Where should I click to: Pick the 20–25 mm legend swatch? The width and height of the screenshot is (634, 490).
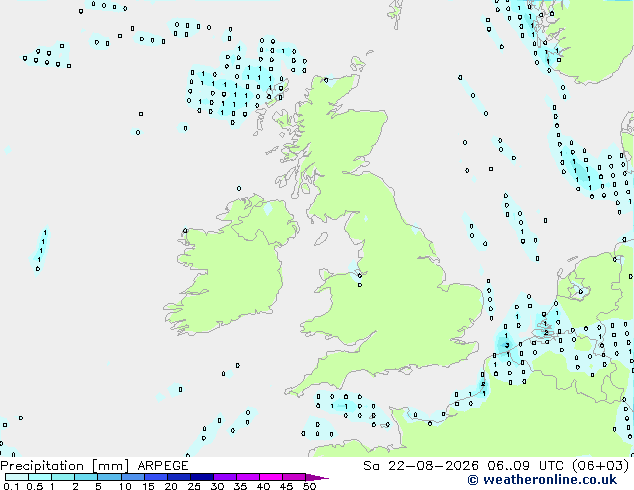click(178, 477)
